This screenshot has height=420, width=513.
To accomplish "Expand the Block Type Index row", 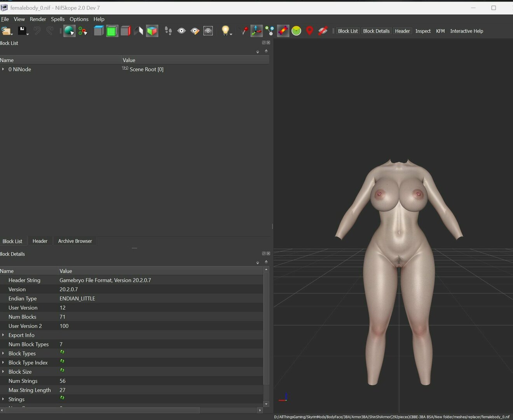I will click(3, 362).
